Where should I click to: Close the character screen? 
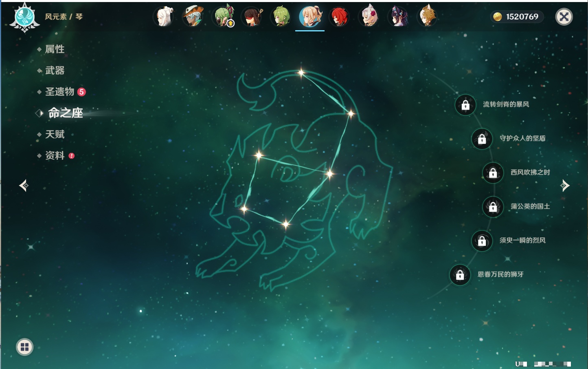(x=564, y=17)
